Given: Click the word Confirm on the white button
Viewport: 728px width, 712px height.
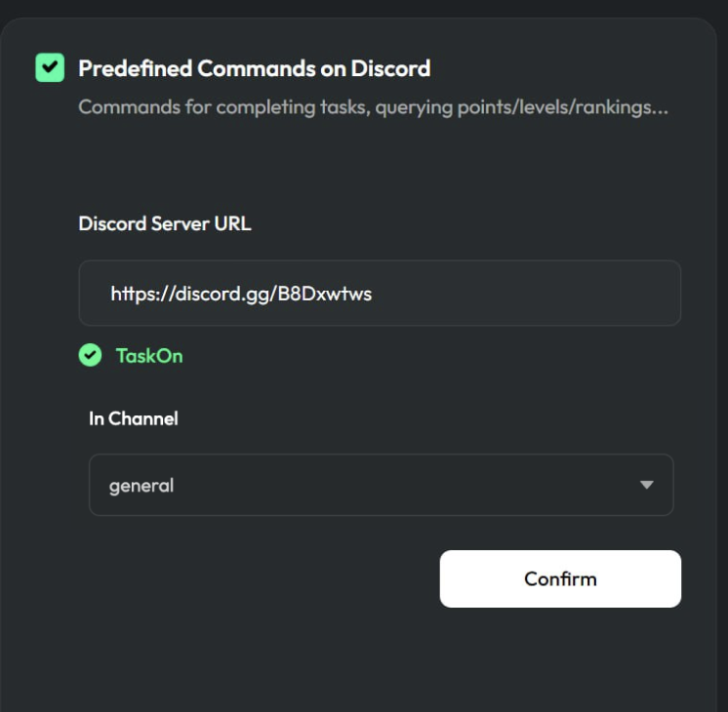Looking at the screenshot, I should point(560,579).
